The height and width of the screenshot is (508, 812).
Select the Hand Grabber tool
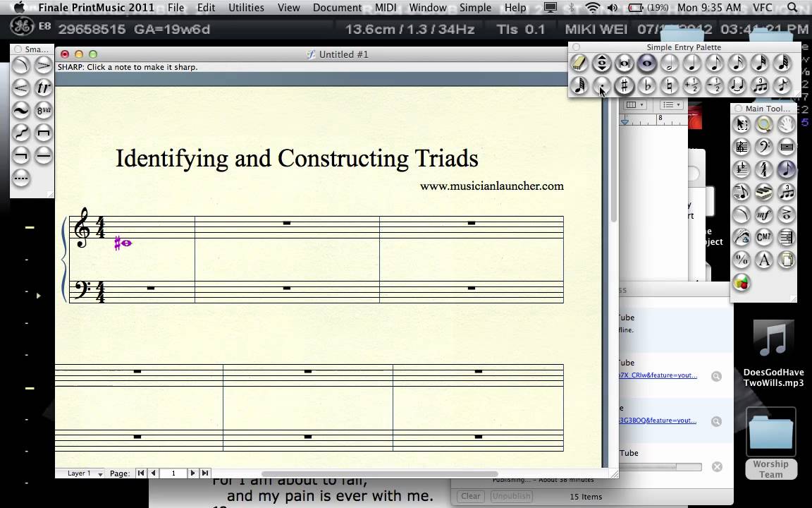[x=786, y=124]
